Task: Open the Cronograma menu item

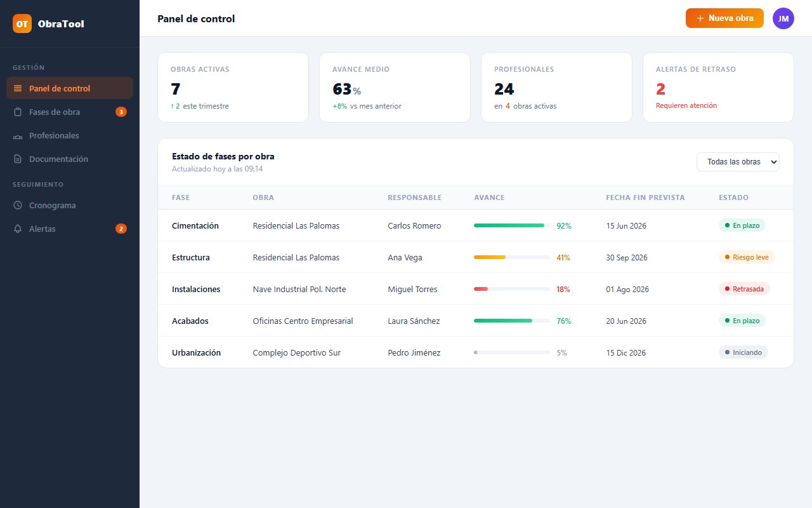Action: [x=70, y=205]
